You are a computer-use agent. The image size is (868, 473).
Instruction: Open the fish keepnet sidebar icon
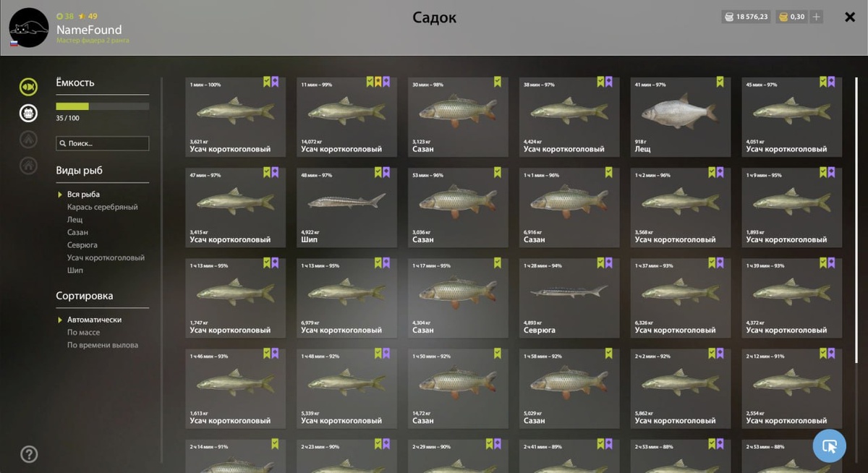click(x=28, y=87)
